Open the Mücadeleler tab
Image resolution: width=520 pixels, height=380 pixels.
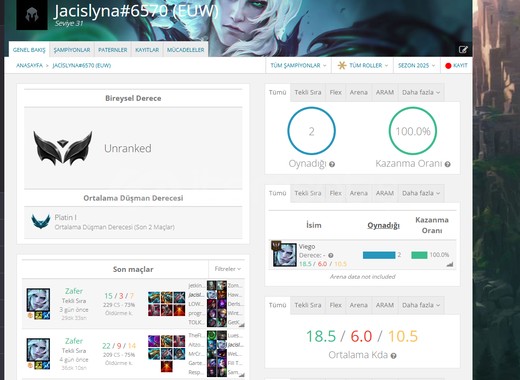coord(186,50)
